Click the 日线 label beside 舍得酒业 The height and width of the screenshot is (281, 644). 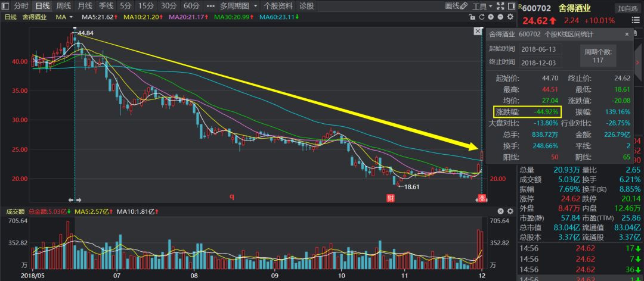click(x=10, y=17)
